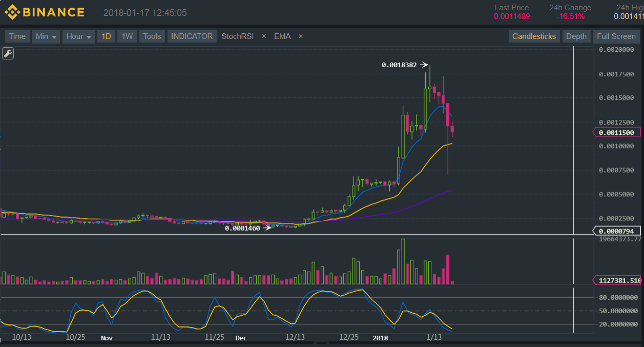Click the 80.0000000 StochRSI axis label

click(x=618, y=297)
